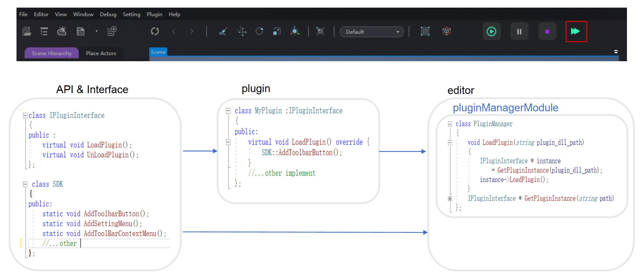Select the move translate tool
The height and width of the screenshot is (280, 644).
[x=242, y=31]
